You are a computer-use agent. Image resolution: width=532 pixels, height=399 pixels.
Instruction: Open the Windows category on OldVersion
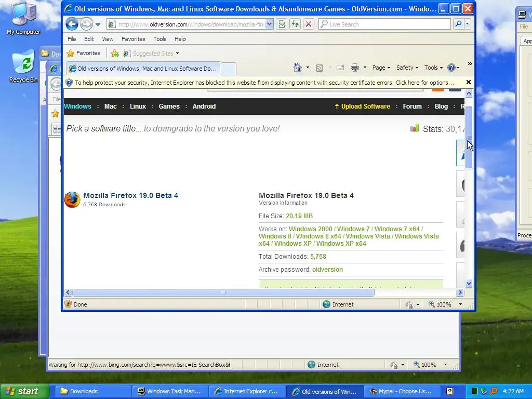[78, 106]
